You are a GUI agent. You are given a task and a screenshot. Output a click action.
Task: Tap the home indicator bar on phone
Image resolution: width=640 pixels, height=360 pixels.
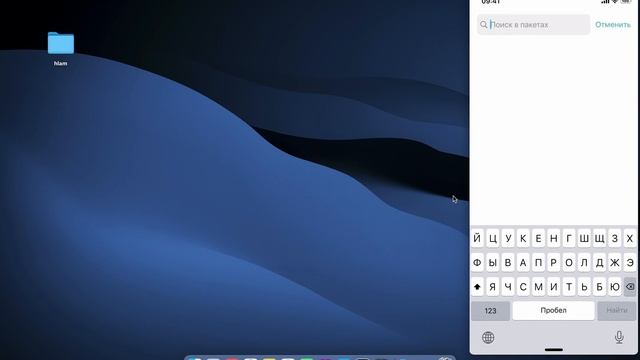click(554, 350)
